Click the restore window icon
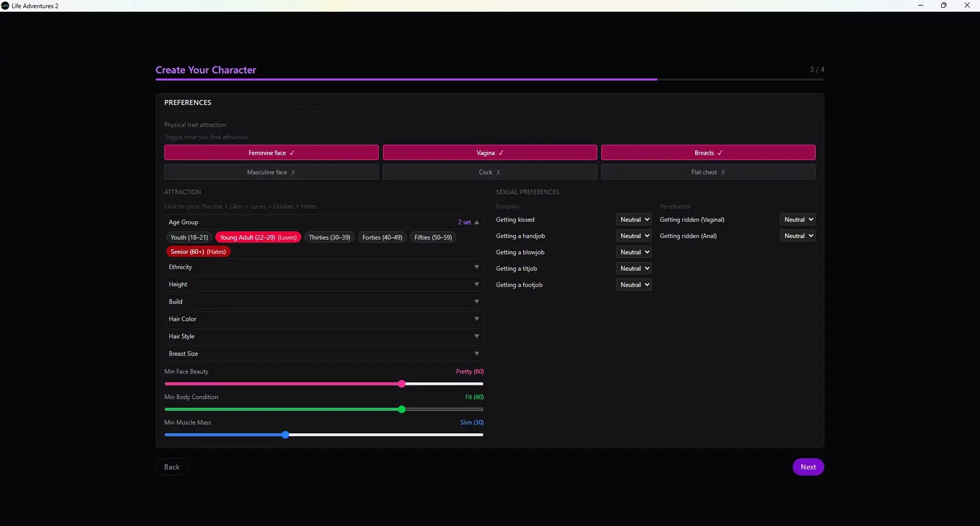The image size is (980, 526). click(x=944, y=6)
